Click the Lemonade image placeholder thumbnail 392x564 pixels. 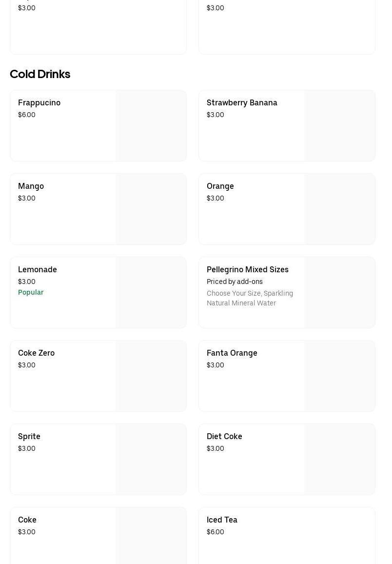[x=151, y=293]
